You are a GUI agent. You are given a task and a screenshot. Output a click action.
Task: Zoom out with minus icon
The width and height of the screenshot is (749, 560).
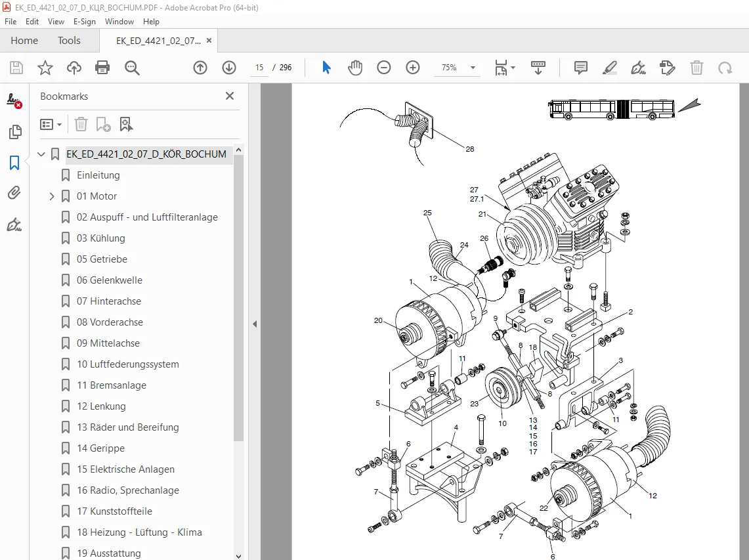coord(384,68)
